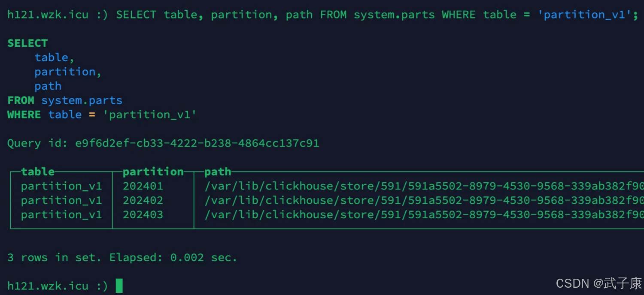Screen dimensions: 644x295
Task: Click 'h121.wzk.icu' hostname on the first line
Action: [x=48, y=15]
